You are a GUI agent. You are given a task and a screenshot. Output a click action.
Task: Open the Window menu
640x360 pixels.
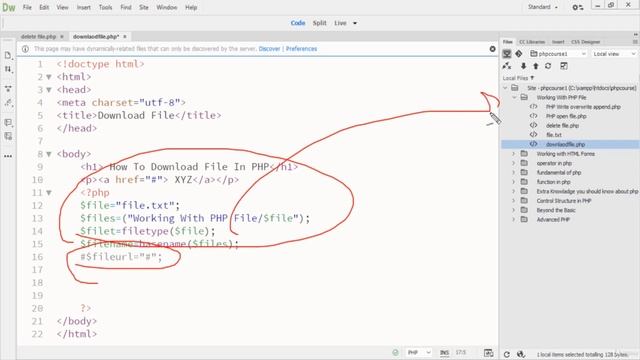(x=167, y=7)
